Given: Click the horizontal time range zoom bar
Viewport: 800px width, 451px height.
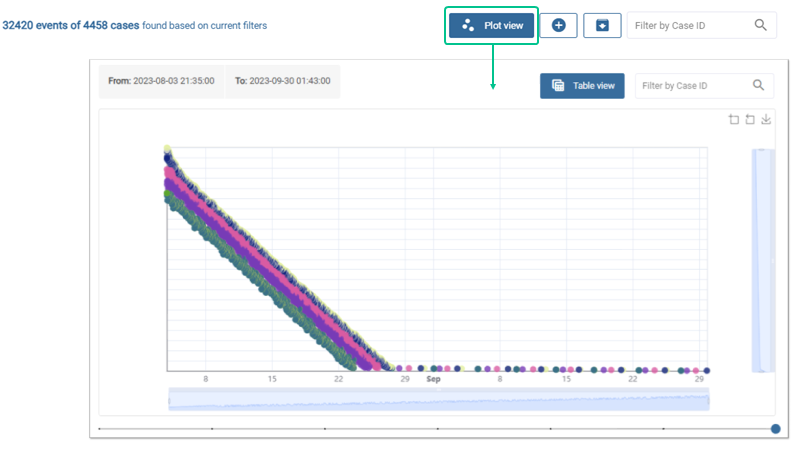Looking at the screenshot, I should (x=438, y=401).
